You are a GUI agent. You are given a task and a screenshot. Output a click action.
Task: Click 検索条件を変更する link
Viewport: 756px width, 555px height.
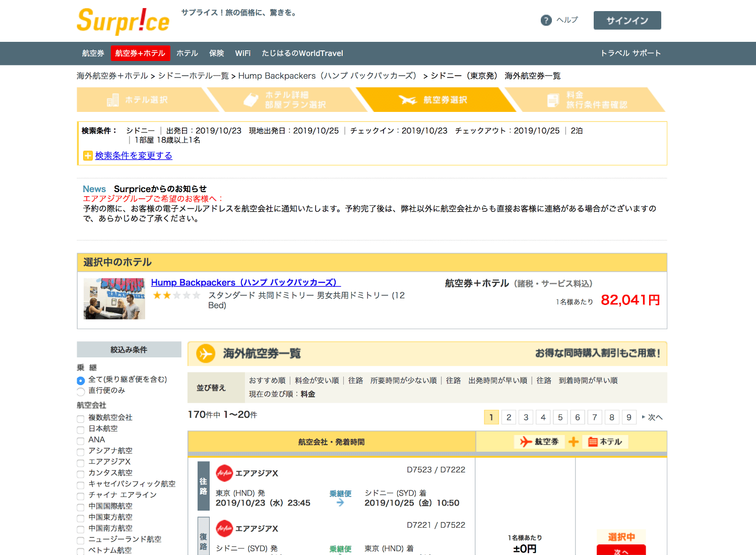(134, 156)
